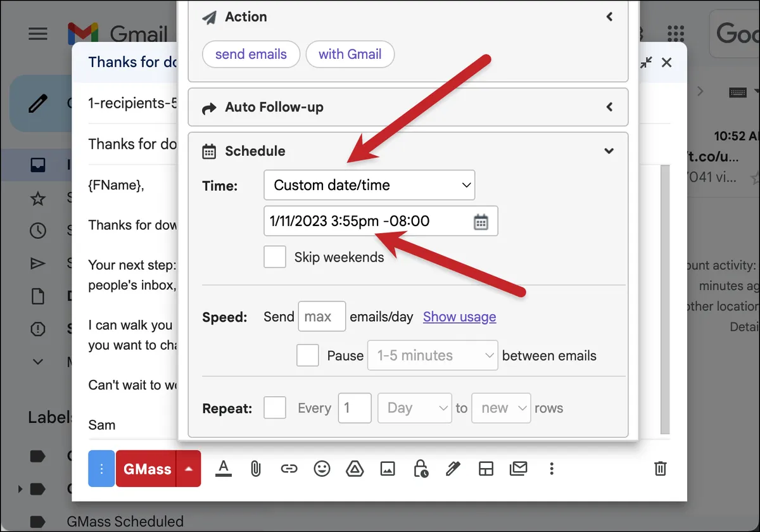Open more compose options three dots
This screenshot has height=532, width=760.
[x=552, y=469]
